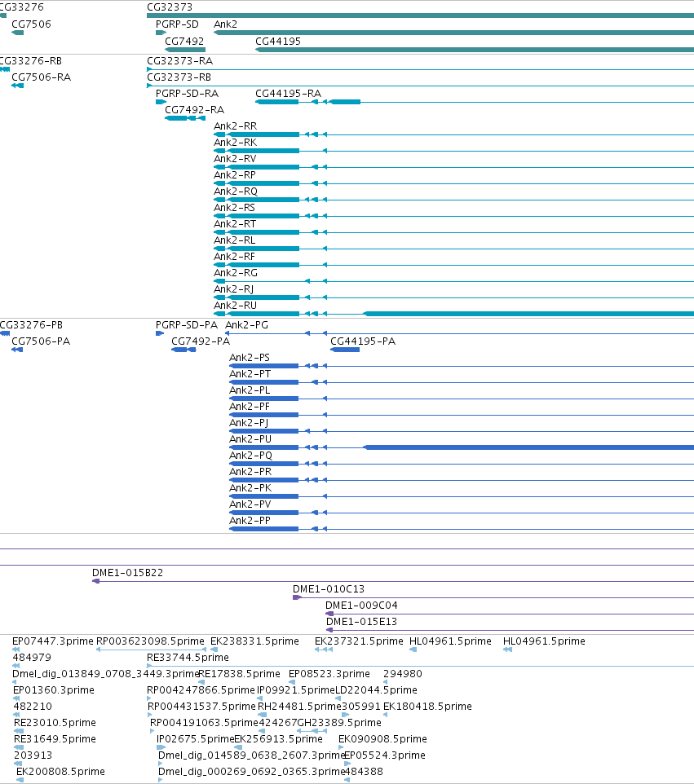This screenshot has height=784, width=694.
Task: Click protein Ank2-PL label
Action: coord(250,390)
